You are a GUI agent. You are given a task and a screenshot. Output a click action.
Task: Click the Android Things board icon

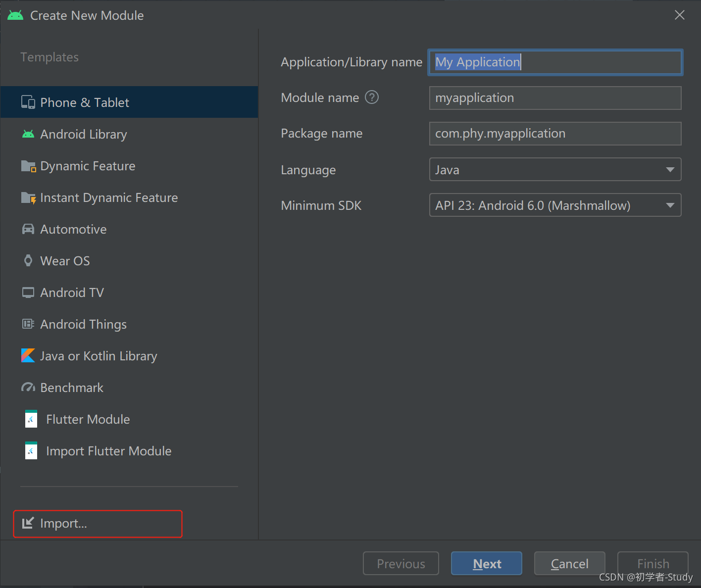click(x=28, y=324)
